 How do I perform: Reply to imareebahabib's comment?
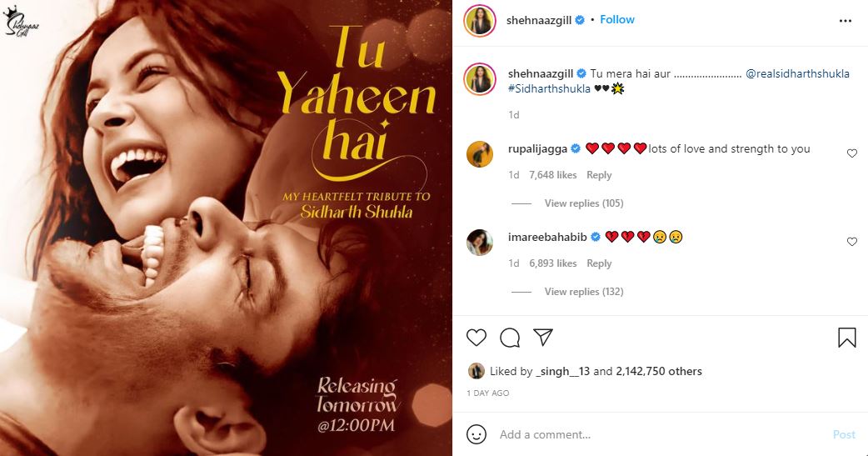(x=599, y=263)
